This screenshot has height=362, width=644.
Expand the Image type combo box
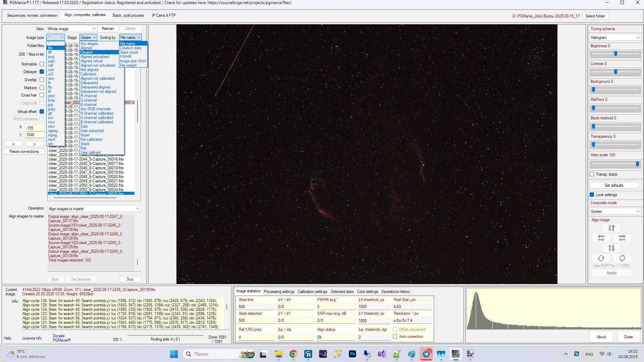coord(55,38)
